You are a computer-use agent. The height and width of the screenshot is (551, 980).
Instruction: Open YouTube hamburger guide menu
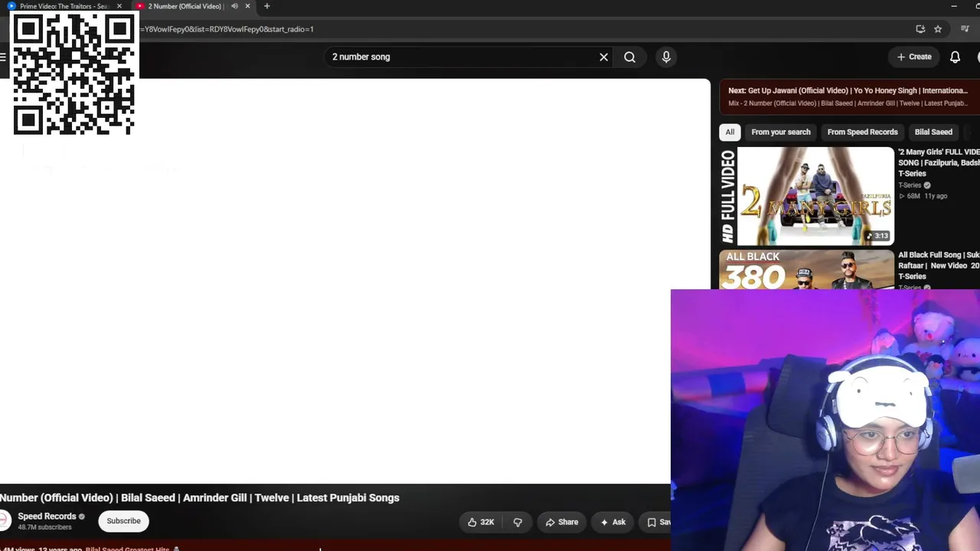point(4,57)
